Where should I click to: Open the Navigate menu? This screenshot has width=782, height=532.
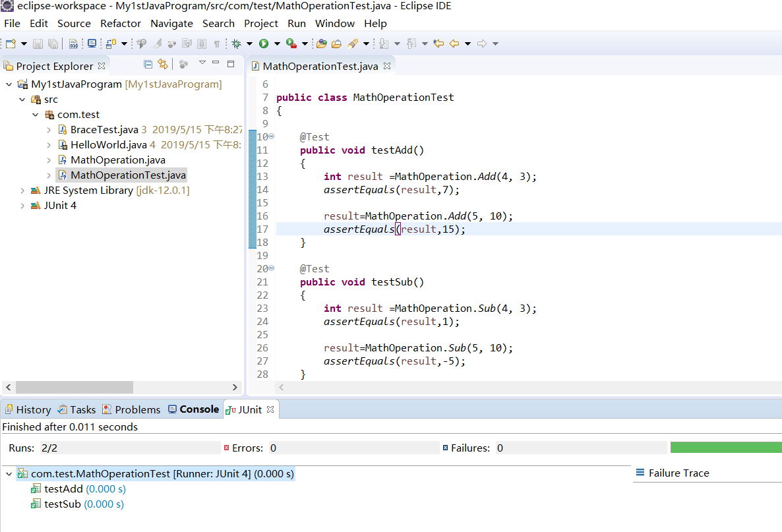[171, 24]
